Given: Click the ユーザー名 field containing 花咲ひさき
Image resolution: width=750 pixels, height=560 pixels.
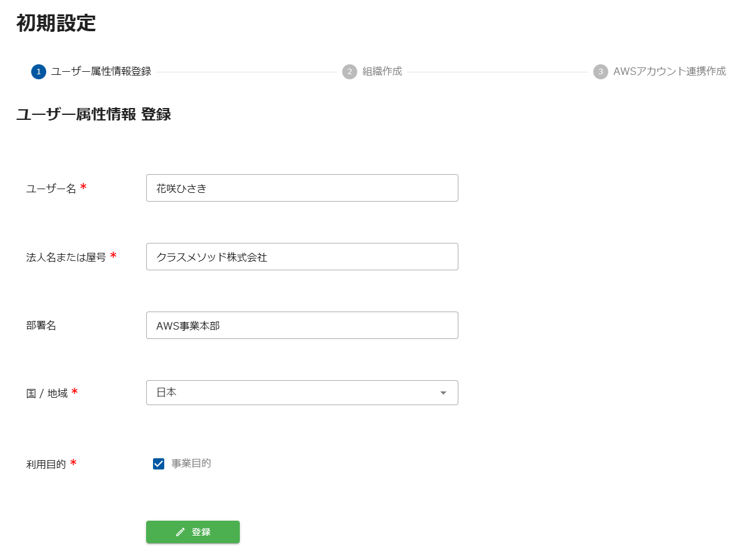Looking at the screenshot, I should [x=302, y=188].
